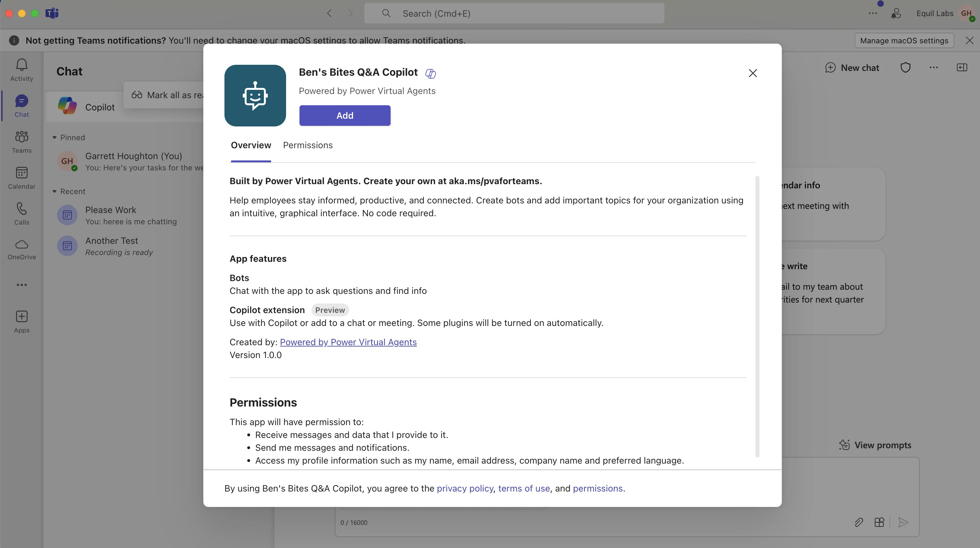Collapse the Pinned chats section
Image resolution: width=980 pixels, height=548 pixels.
(x=55, y=137)
